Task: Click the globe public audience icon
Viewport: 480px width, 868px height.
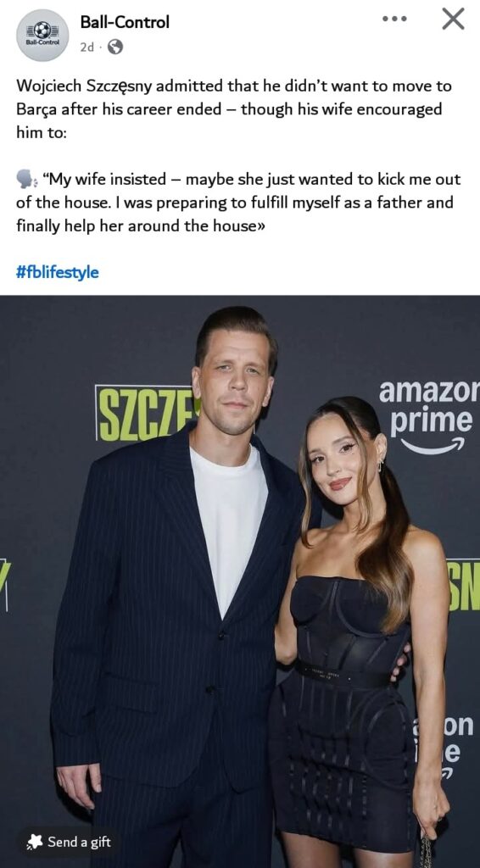Action: point(114,47)
